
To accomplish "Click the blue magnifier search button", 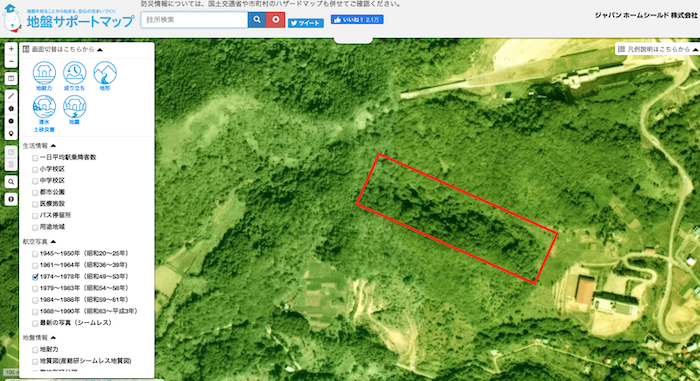I will click(257, 20).
